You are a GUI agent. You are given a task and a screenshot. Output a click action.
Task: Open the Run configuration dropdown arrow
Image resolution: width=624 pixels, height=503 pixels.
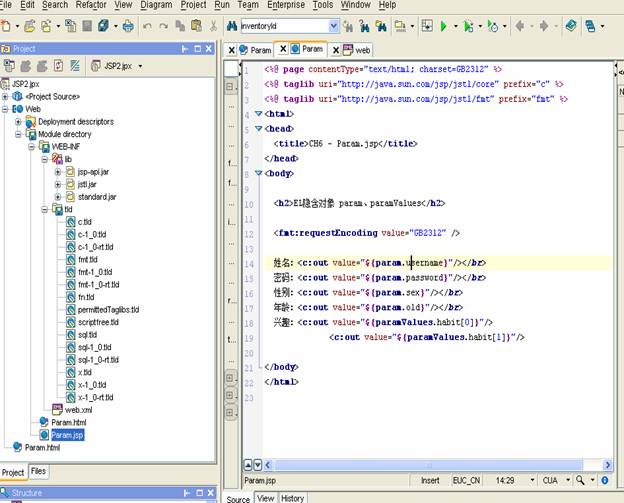tap(456, 26)
